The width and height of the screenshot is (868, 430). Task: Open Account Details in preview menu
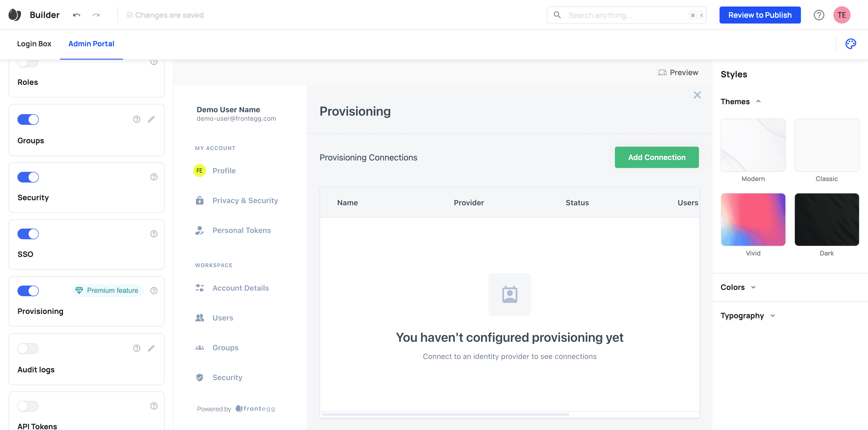coord(240,288)
